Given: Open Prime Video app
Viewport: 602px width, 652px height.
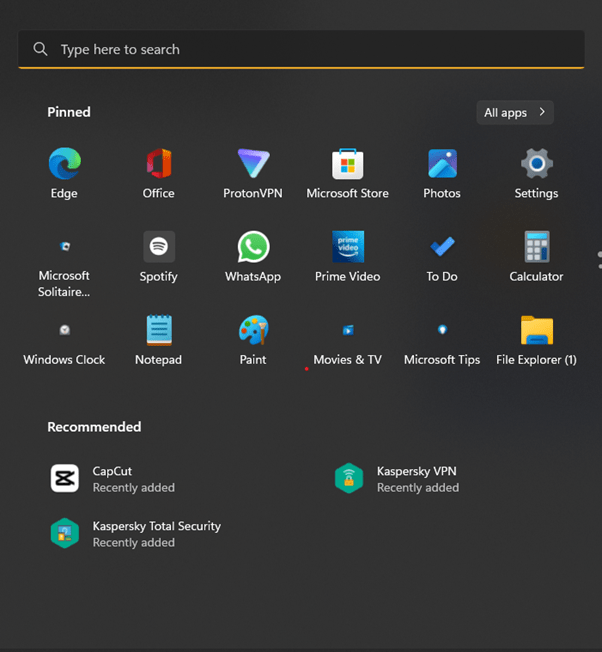Looking at the screenshot, I should tap(348, 256).
